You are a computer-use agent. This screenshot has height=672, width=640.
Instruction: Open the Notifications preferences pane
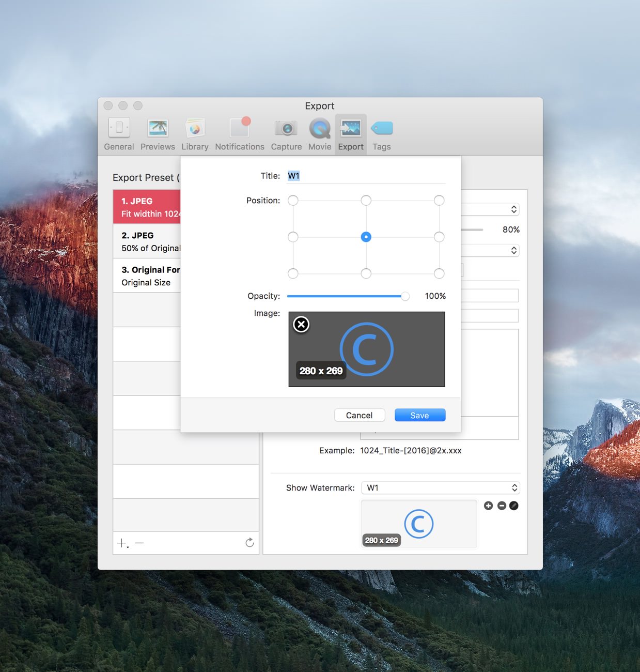point(240,134)
